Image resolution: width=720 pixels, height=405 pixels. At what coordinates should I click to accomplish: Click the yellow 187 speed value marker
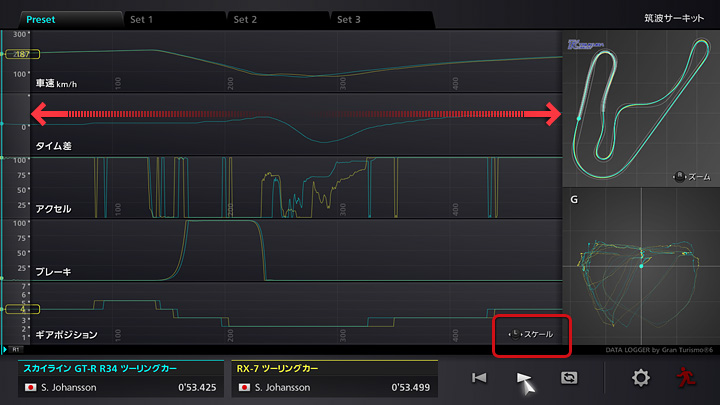click(x=19, y=54)
